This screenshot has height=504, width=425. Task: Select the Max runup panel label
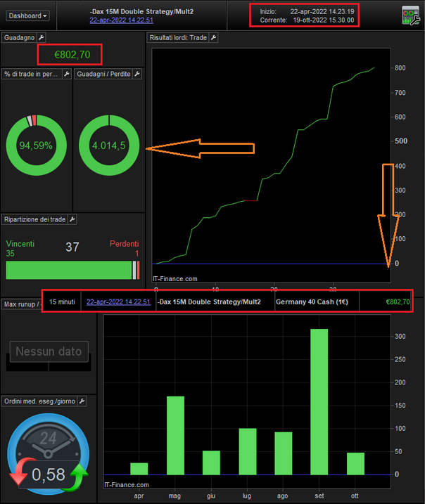(x=22, y=304)
